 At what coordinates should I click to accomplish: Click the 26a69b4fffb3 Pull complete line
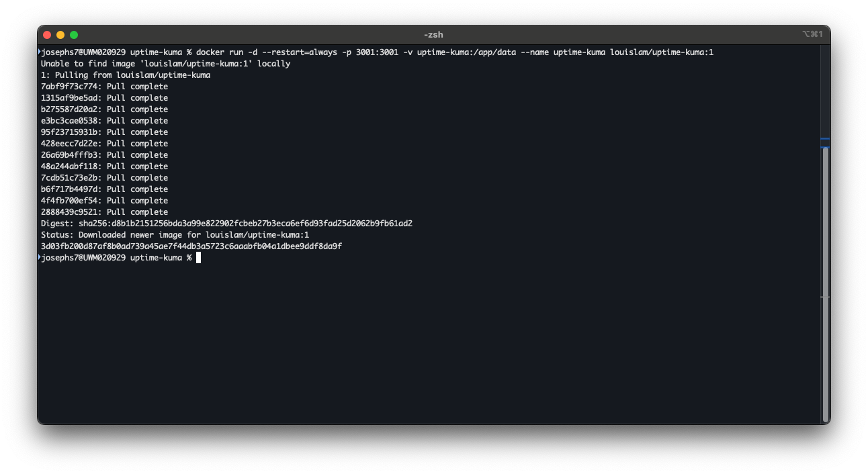click(104, 155)
